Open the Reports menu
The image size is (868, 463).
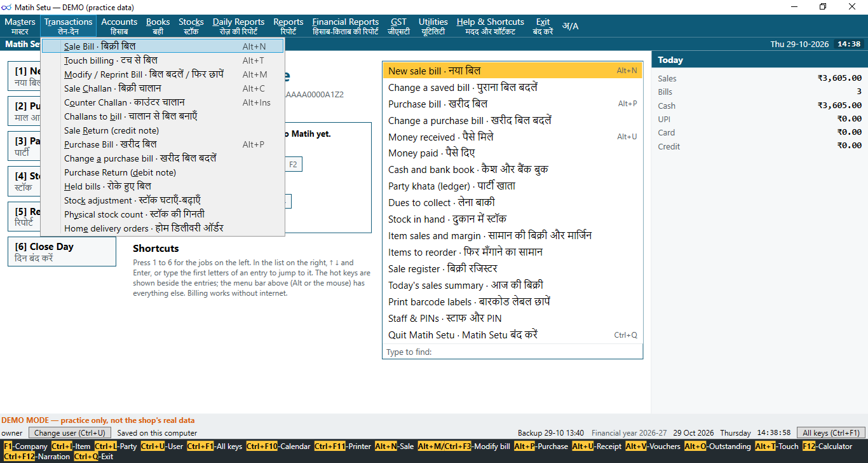point(288,26)
